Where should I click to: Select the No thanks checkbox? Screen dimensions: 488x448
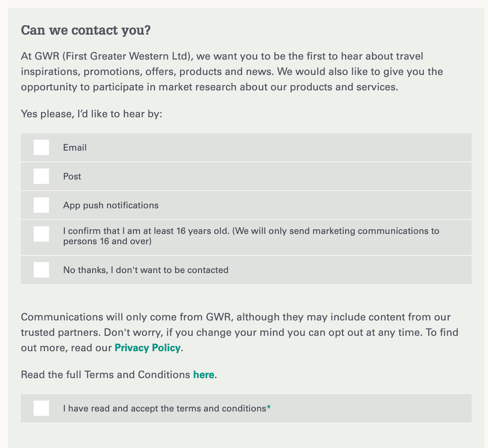(41, 270)
